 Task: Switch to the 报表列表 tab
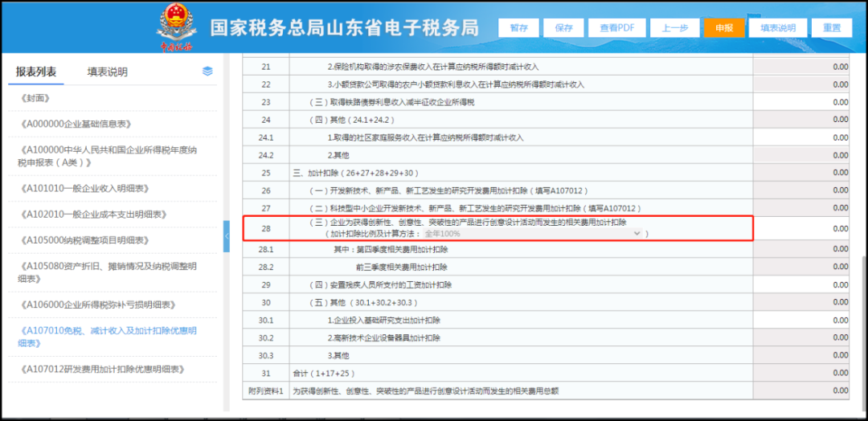click(x=36, y=72)
